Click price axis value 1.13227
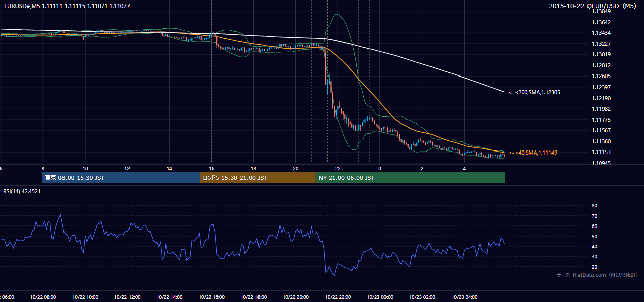The width and height of the screenshot is (644, 302). [601, 44]
